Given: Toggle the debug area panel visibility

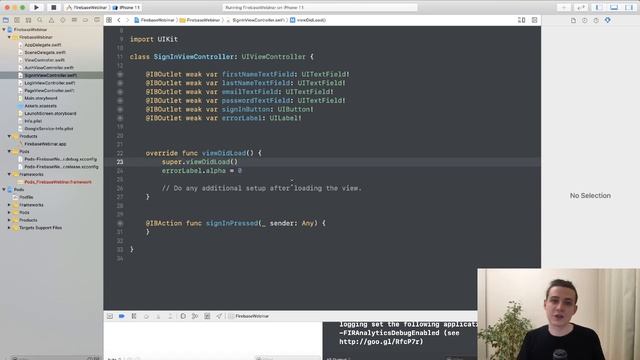Looking at the screenshot, I should pos(613,7).
